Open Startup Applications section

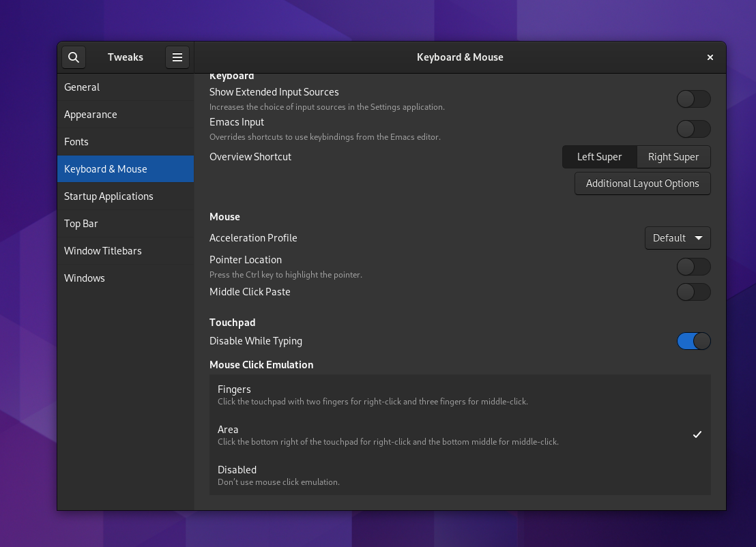[126, 196]
